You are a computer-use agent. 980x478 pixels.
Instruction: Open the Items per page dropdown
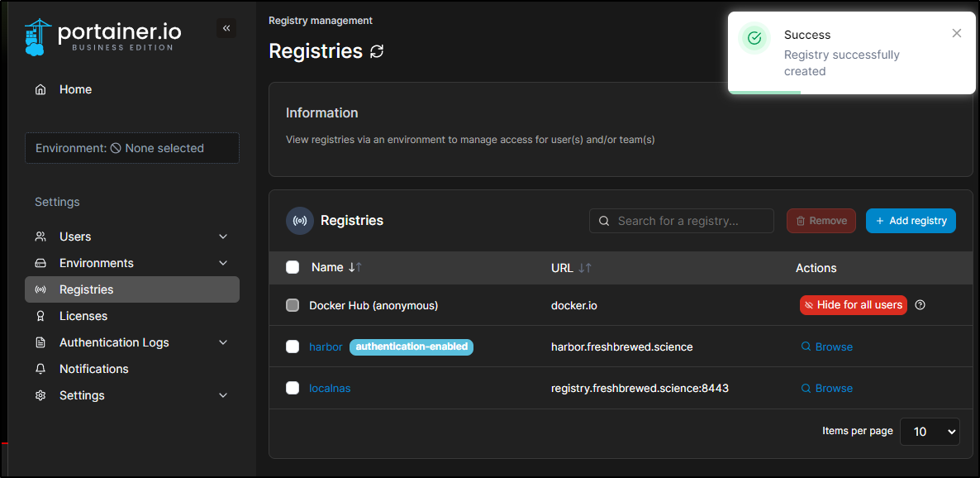point(930,432)
